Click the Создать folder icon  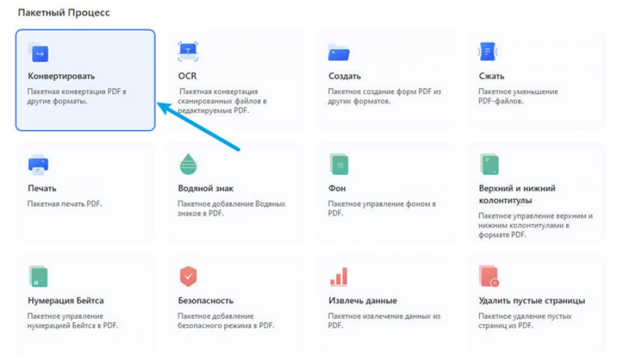click(x=338, y=52)
